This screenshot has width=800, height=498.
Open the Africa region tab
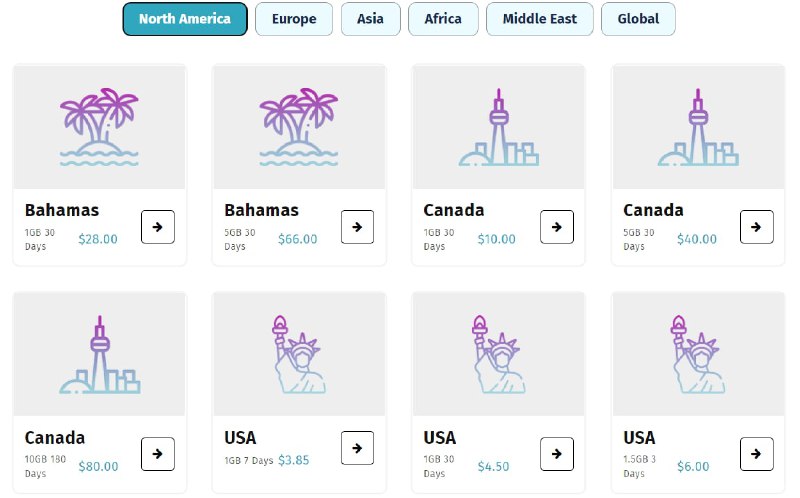click(442, 19)
